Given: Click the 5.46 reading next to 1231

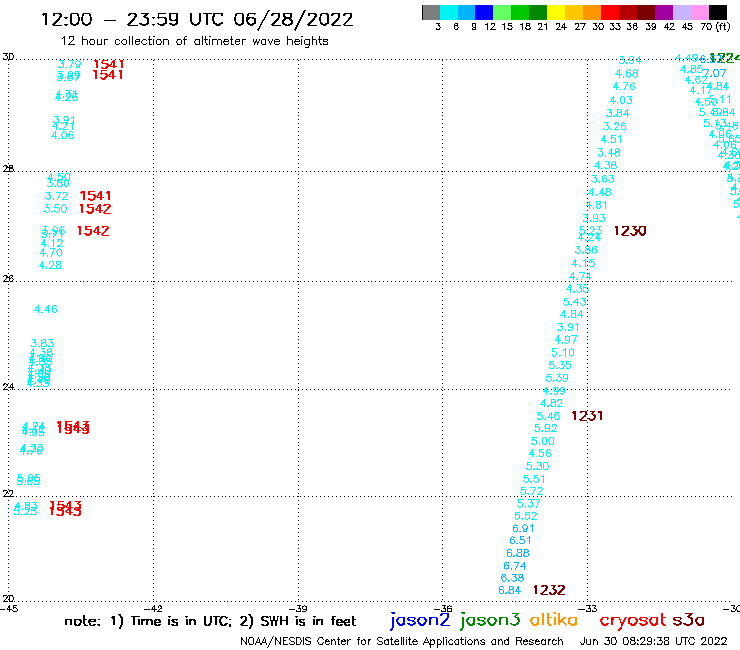Looking at the screenshot, I should click(x=548, y=416).
